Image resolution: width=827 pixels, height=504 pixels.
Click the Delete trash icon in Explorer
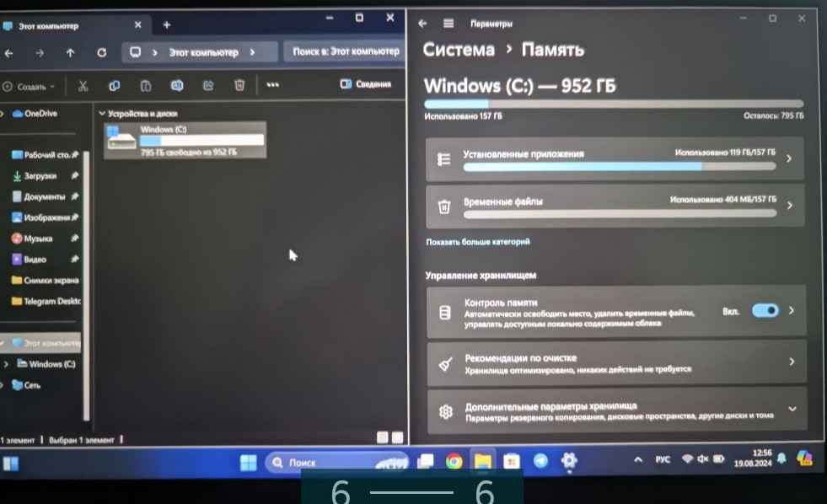point(239,85)
